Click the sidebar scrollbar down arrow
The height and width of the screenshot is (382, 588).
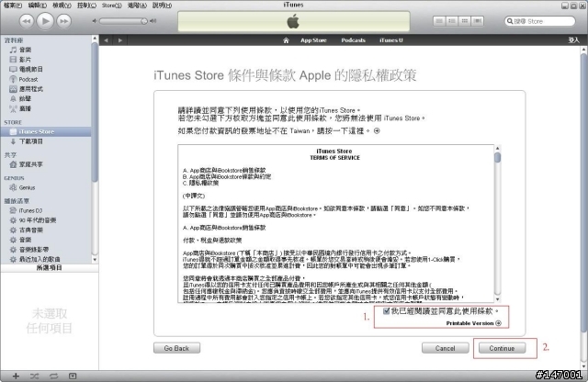pos(95,260)
